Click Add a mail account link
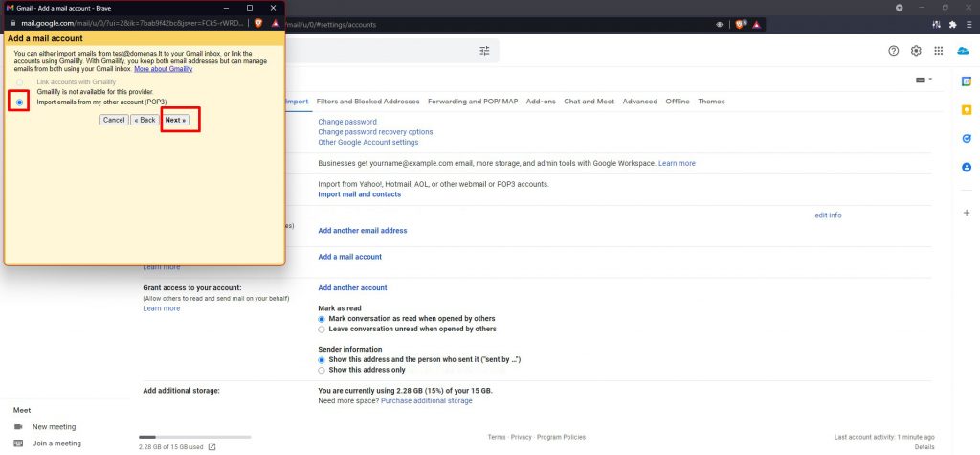This screenshot has height=455, width=980. tap(350, 257)
